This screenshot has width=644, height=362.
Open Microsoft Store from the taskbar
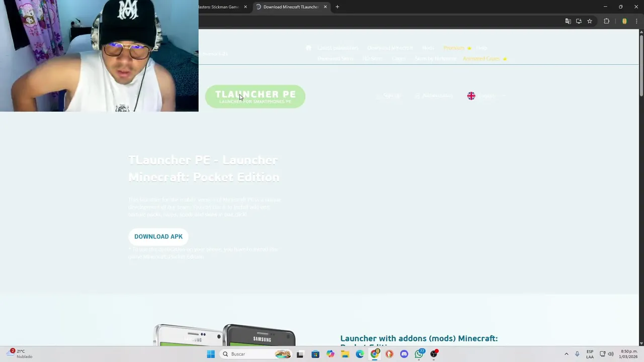[315, 354]
